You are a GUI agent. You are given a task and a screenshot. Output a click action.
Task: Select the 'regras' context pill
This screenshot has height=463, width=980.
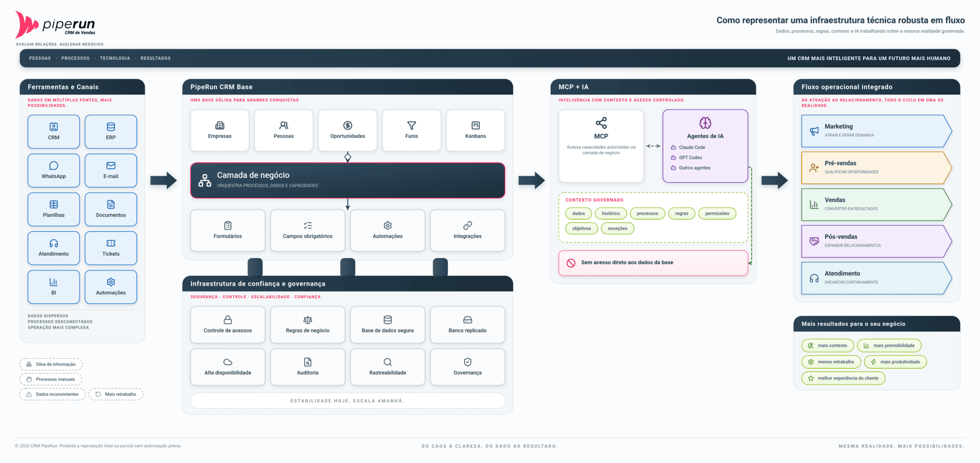click(x=682, y=213)
